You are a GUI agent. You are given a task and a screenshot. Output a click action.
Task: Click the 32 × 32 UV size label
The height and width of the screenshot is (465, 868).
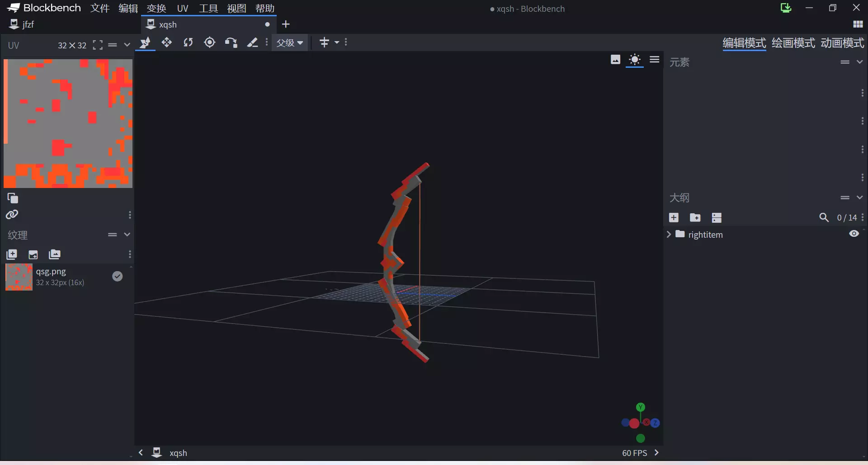[x=72, y=45]
